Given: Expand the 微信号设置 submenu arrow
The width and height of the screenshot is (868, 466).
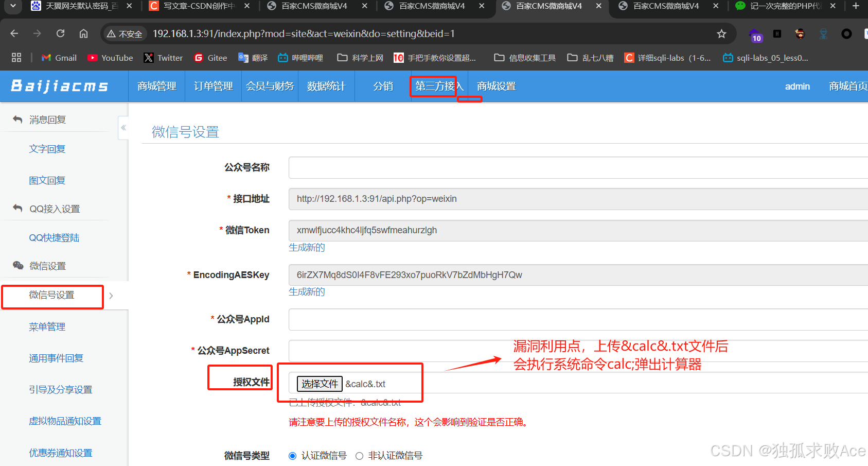Looking at the screenshot, I should [111, 296].
